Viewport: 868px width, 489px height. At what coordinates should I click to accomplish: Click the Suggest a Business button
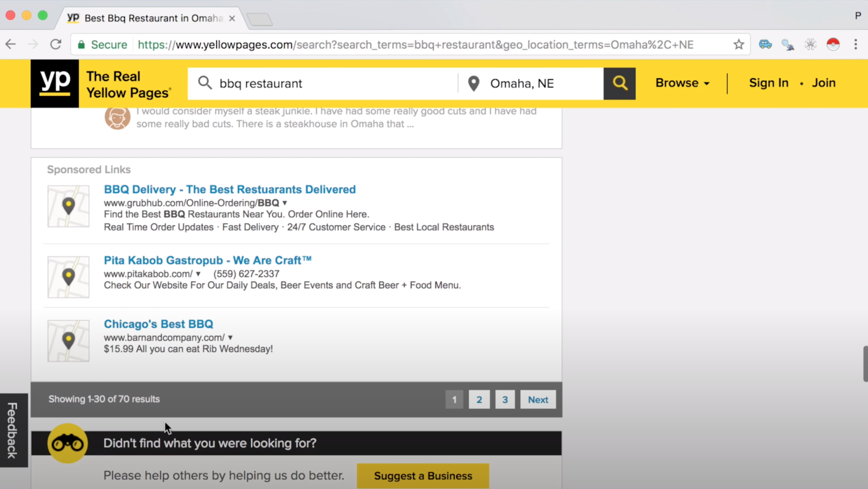point(423,476)
